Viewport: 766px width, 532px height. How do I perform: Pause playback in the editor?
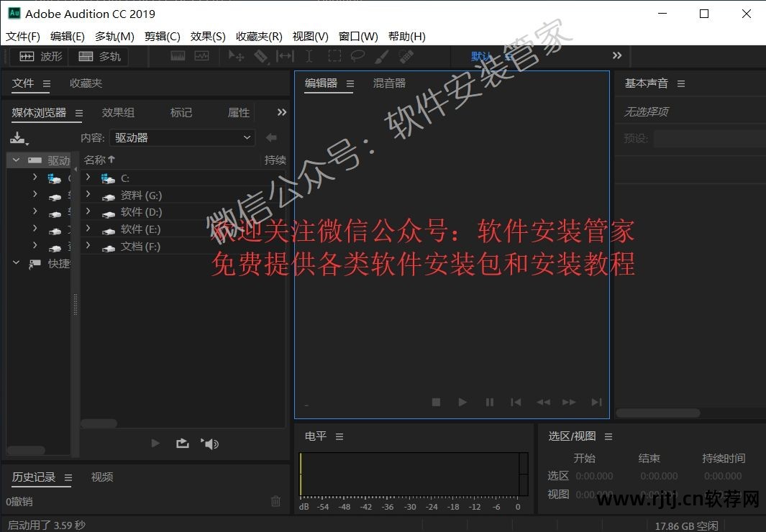(490, 402)
